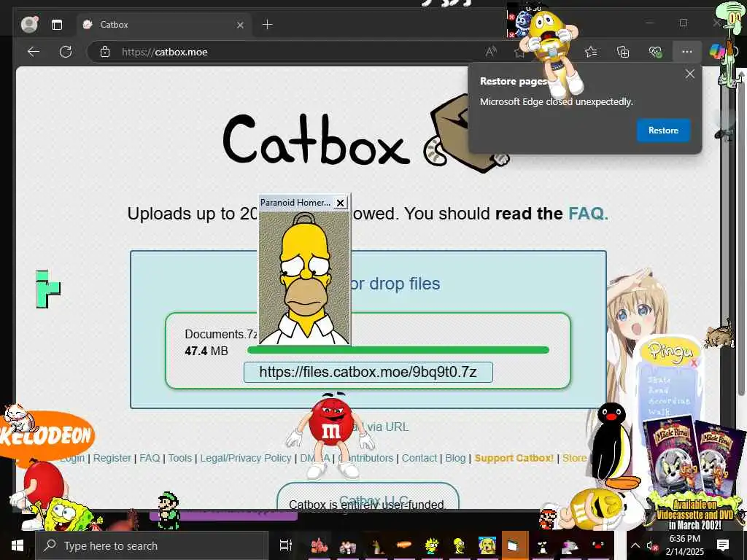
Task: Open the Copilot icon in Edge
Action: (716, 52)
